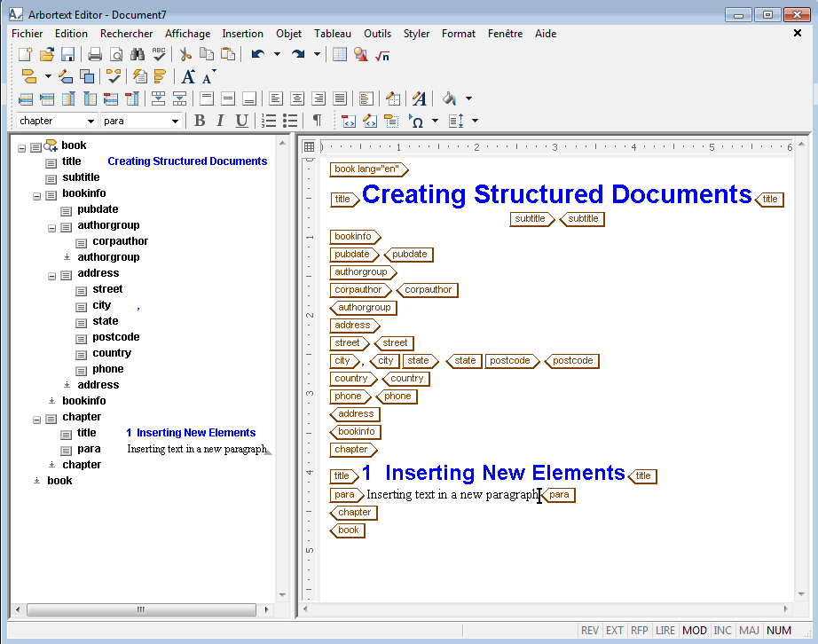Close the document with the menu bar X
Image resolution: width=818 pixels, height=644 pixels.
click(797, 33)
